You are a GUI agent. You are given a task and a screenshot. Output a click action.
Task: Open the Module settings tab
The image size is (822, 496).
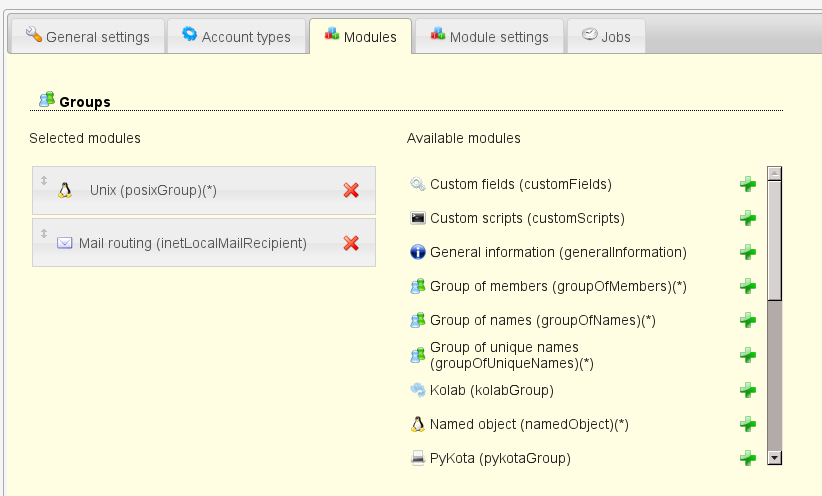[x=489, y=37]
